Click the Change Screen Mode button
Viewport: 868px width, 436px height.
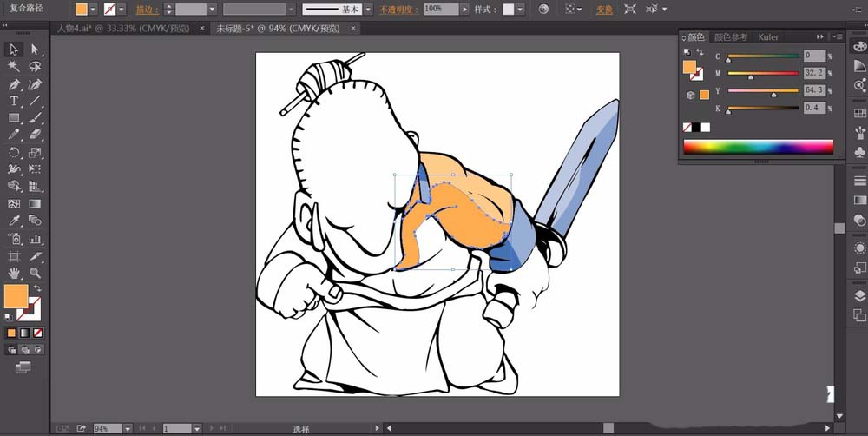[x=23, y=367]
